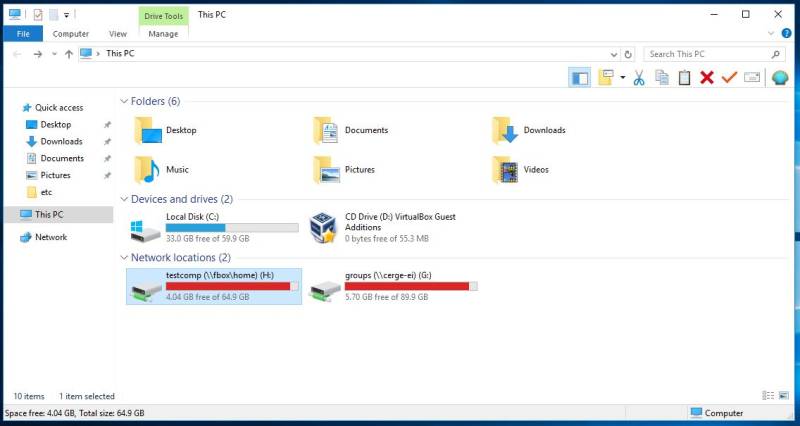Refresh the This PC address bar
Screen dimensions: 800x426
[628, 54]
